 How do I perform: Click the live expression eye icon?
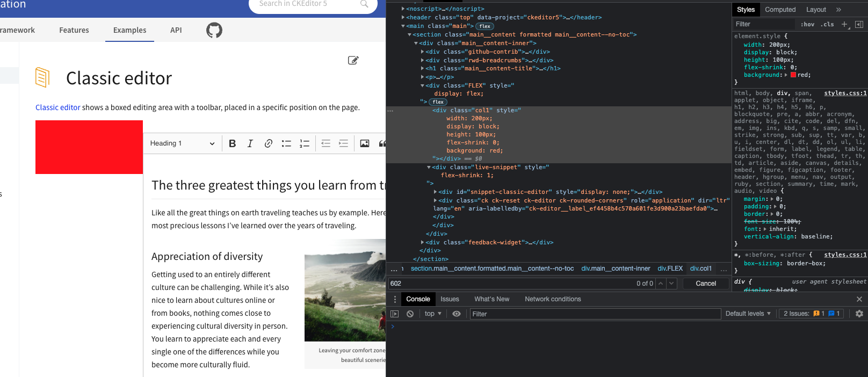457,314
